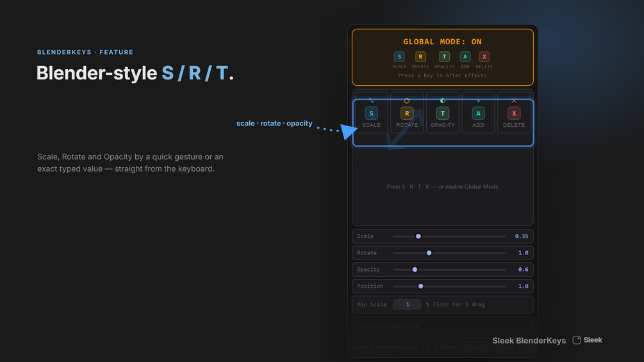Select the ROTATE tool button below the banner
644x362 pixels.
click(407, 113)
